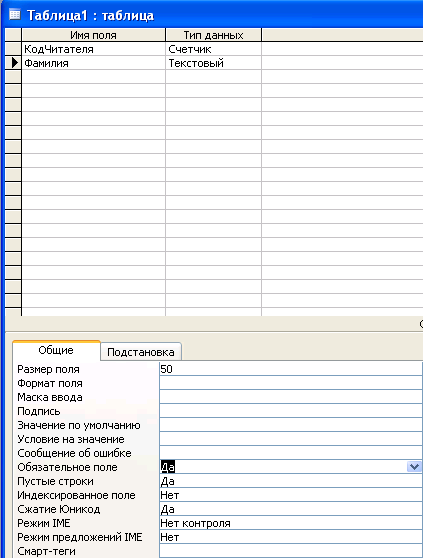
Task: Click the Условие на значение input field
Action: 291,439
